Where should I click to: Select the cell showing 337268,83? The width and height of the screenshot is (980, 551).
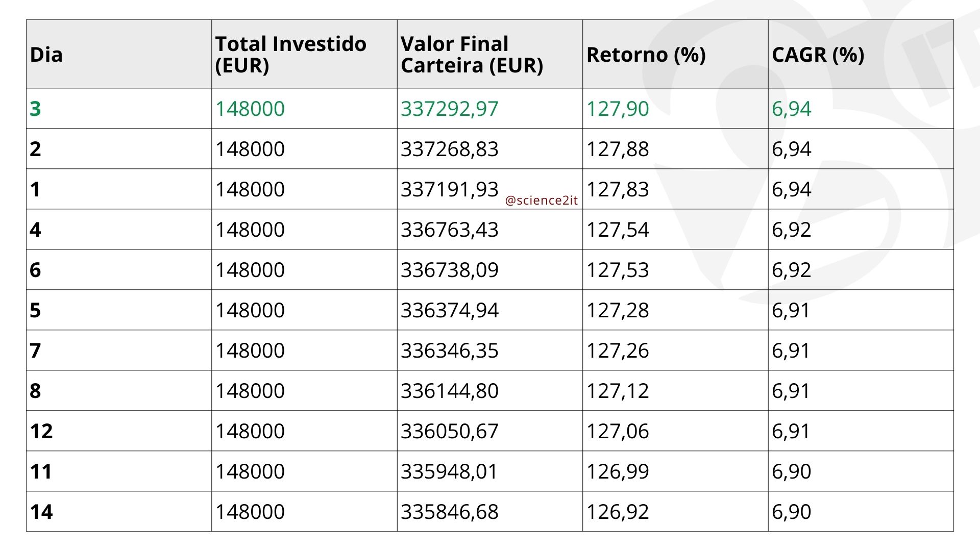pos(449,149)
